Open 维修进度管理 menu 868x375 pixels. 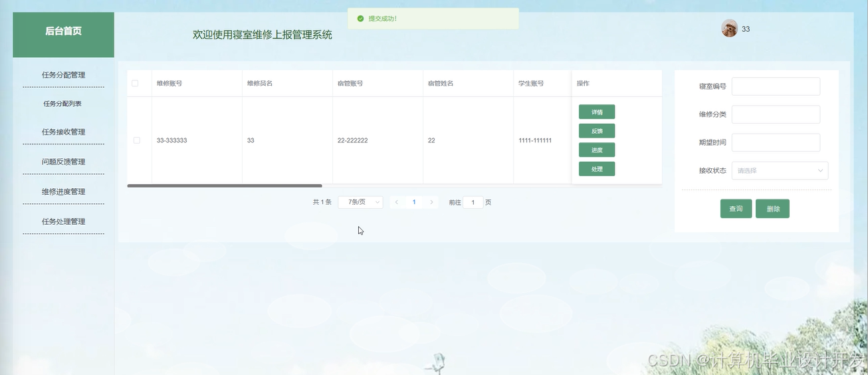[64, 191]
